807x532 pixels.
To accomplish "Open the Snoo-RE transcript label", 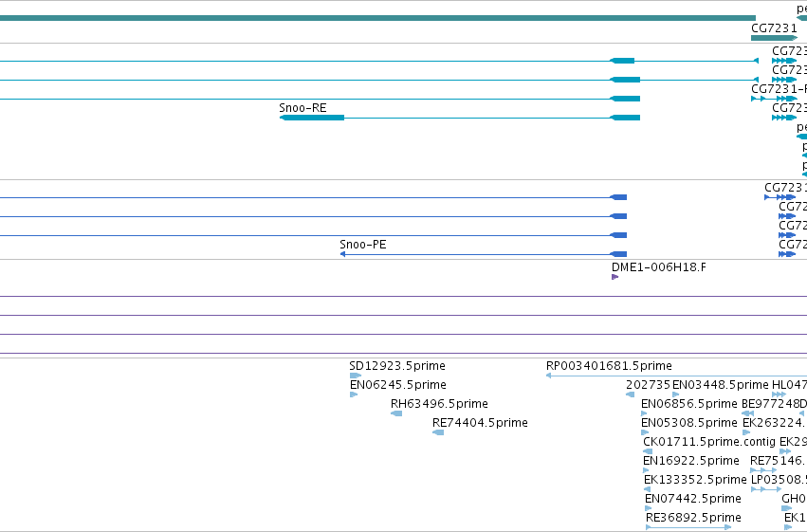I will click(x=303, y=108).
